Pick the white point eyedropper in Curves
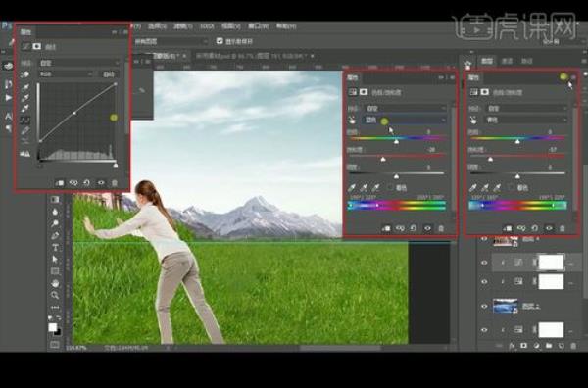This screenshot has height=388, width=588. [x=25, y=109]
